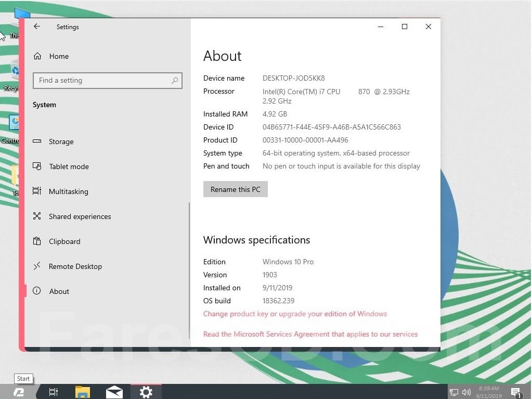Click the Rename this PC button
Viewport: 532px width, 399px height.
tap(236, 189)
